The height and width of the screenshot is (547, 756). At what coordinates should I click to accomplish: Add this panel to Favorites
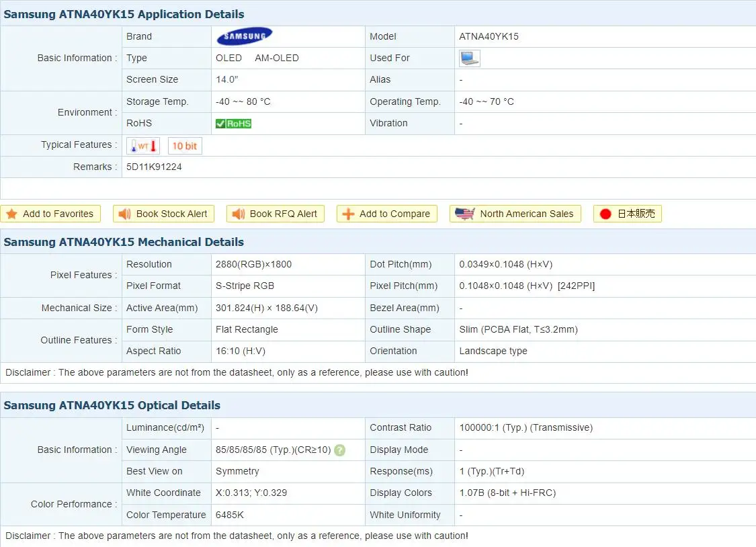tap(50, 214)
